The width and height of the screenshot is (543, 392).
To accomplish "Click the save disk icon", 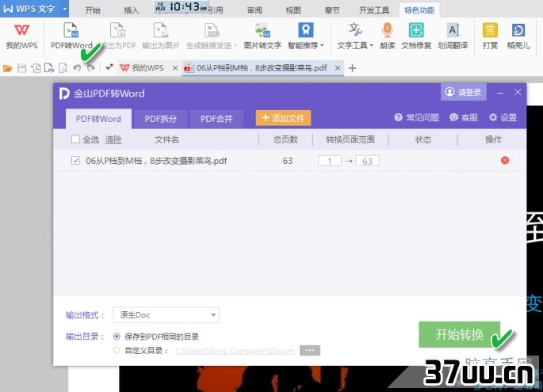I will click(x=22, y=68).
